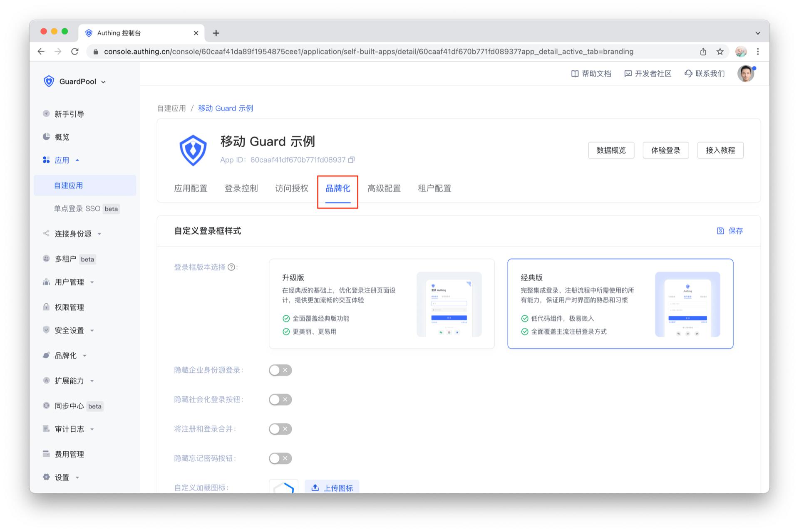Screen dimensions: 799x532
Task: Select the 升级版 login box version card
Action: [x=381, y=304]
